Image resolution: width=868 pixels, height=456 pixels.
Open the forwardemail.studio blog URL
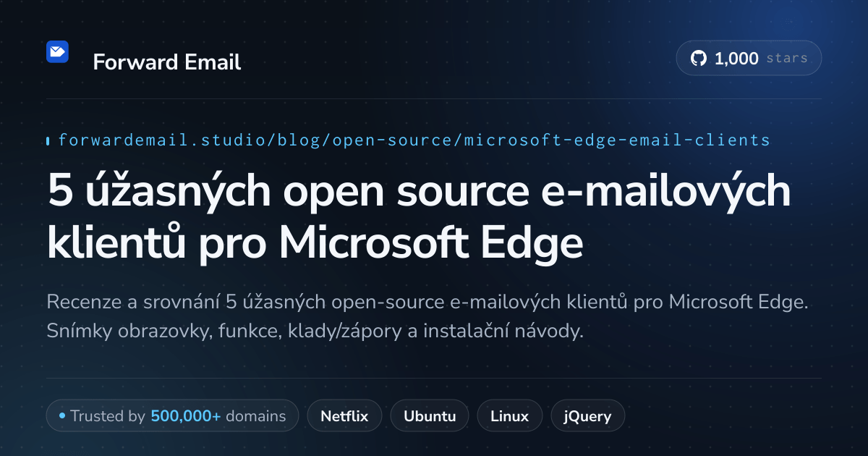tap(414, 140)
